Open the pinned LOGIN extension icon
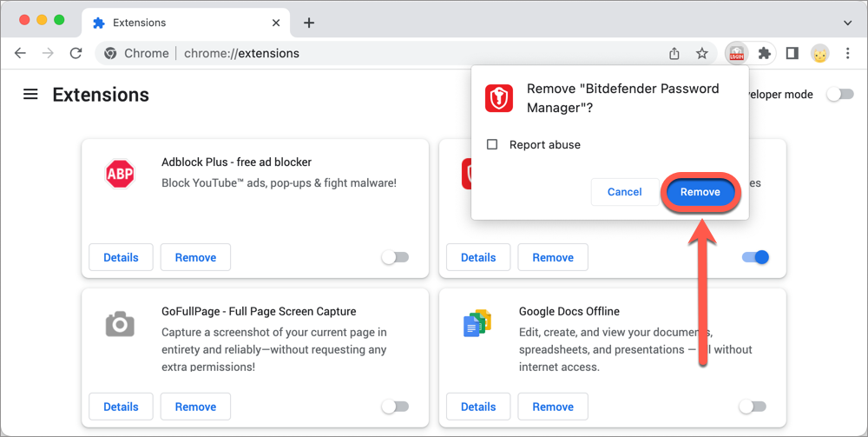 [x=737, y=53]
